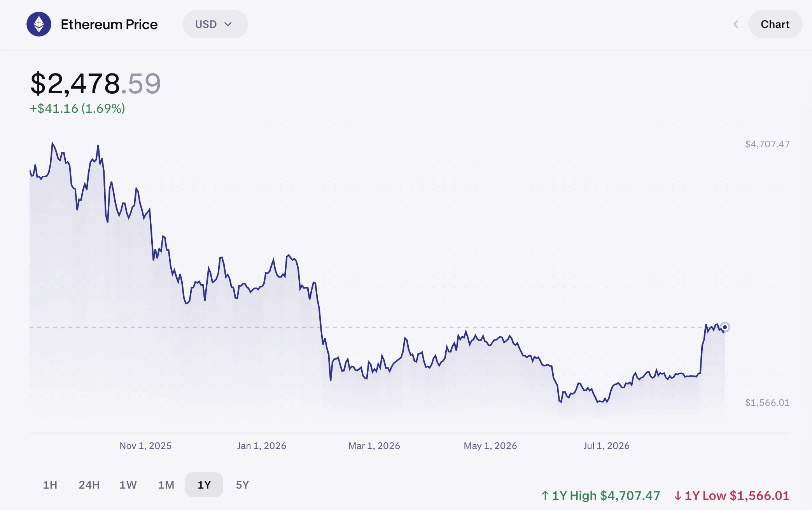The image size is (812, 510).
Task: Switch to the 1W range
Action: pos(128,485)
